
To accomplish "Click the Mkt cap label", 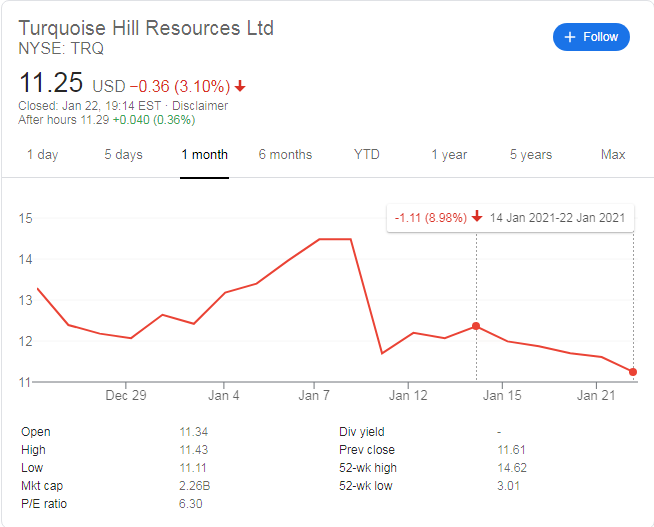I will (42, 486).
